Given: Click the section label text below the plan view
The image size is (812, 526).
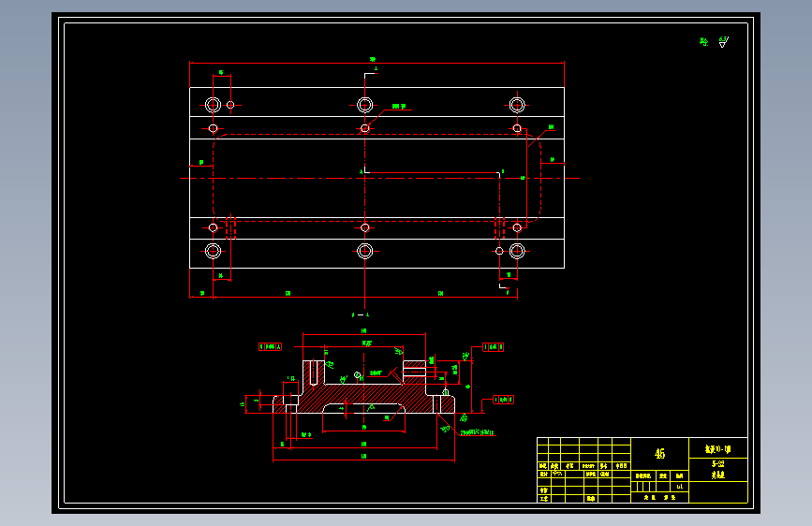Looking at the screenshot, I should pyautogui.click(x=361, y=314).
